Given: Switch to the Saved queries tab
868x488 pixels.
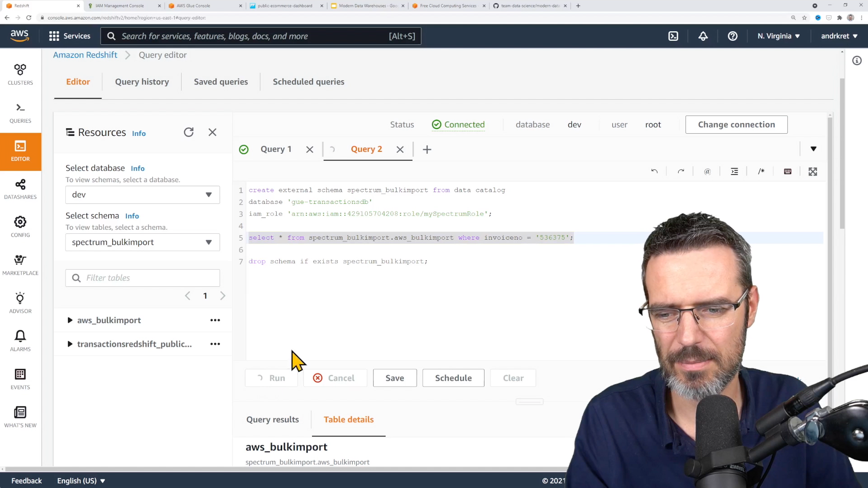Looking at the screenshot, I should point(221,82).
